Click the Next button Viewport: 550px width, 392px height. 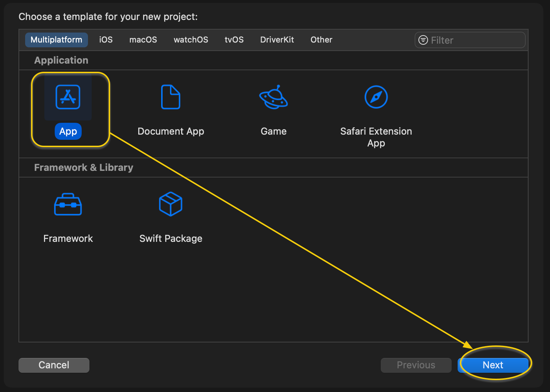[493, 365]
